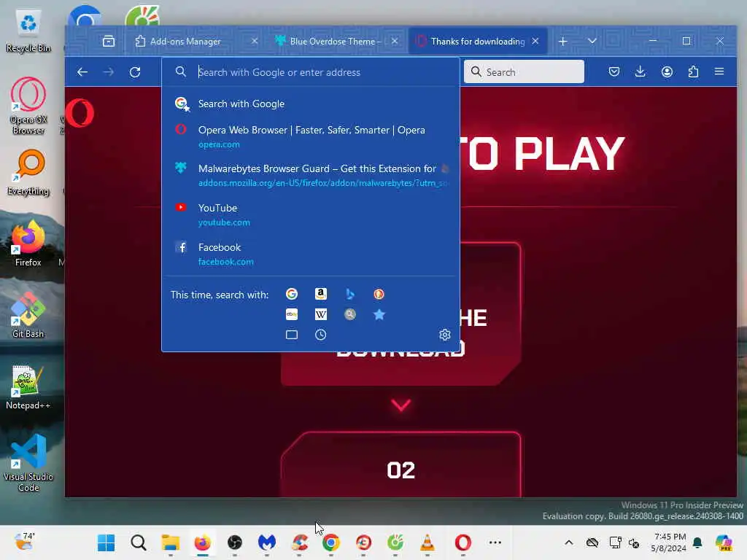Search this time with Google icon
The height and width of the screenshot is (560, 747).
292,295
